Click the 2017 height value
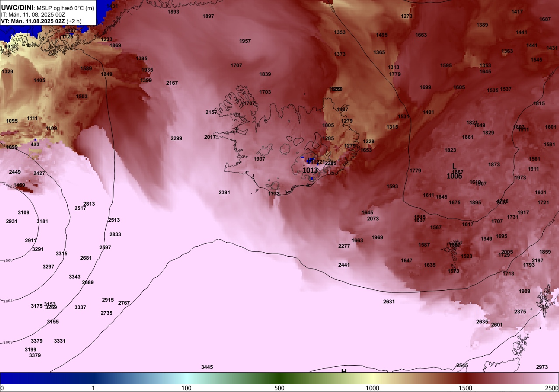Viewport: 559px width, 392px height. tap(210, 137)
